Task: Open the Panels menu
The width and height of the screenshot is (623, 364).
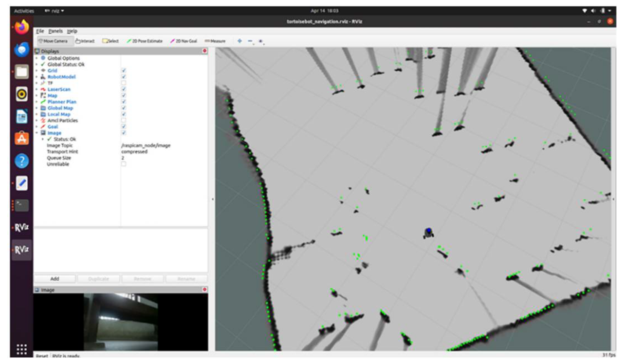Action: click(55, 31)
